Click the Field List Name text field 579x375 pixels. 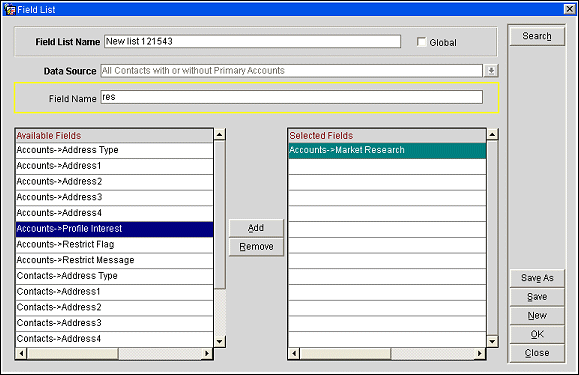tap(252, 41)
